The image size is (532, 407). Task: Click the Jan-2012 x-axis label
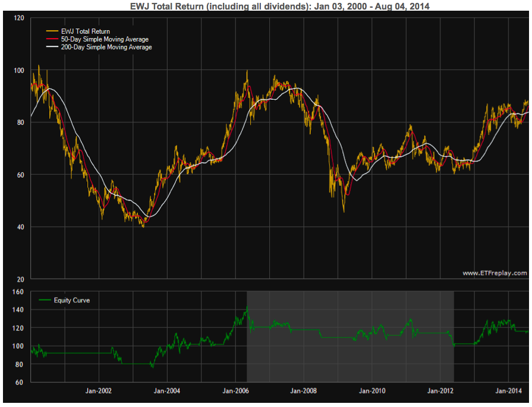tap(440, 391)
